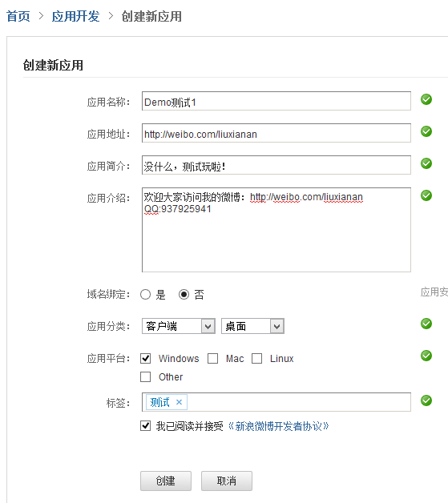448x503 pixels.
Task: Select the 否 radio for 域名绑定
Action: click(184, 294)
